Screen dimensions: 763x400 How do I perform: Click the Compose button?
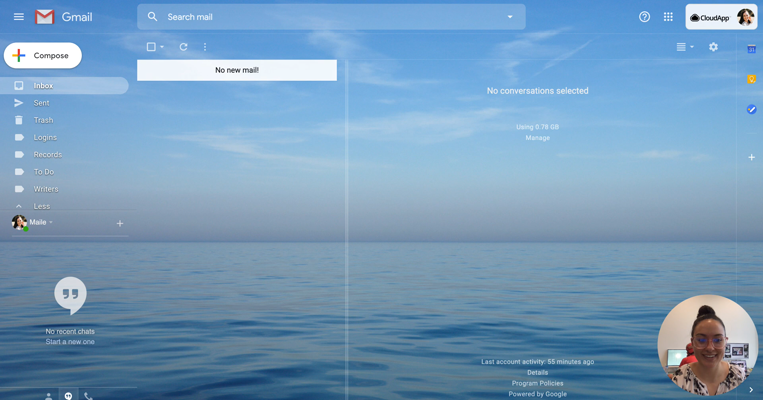(43, 56)
